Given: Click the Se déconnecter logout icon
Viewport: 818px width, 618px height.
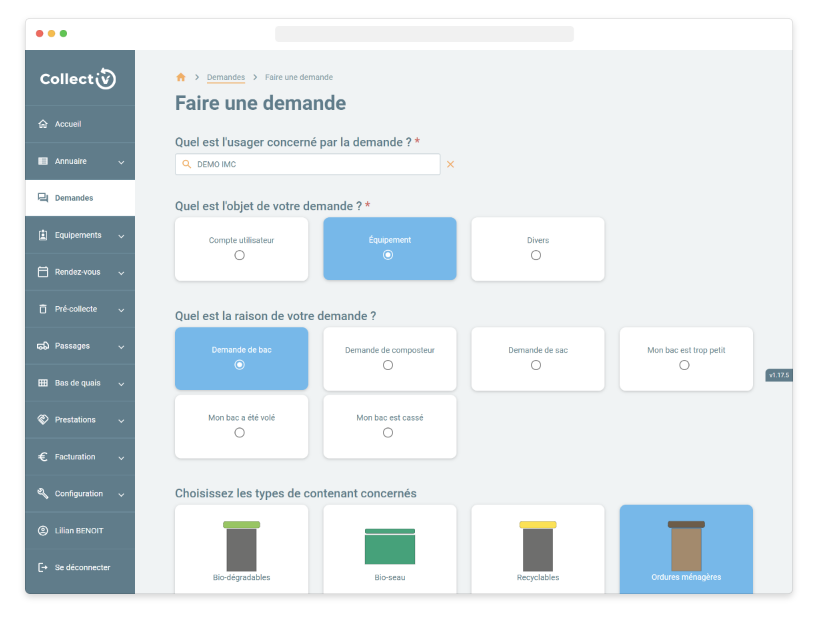Looking at the screenshot, I should [42, 568].
